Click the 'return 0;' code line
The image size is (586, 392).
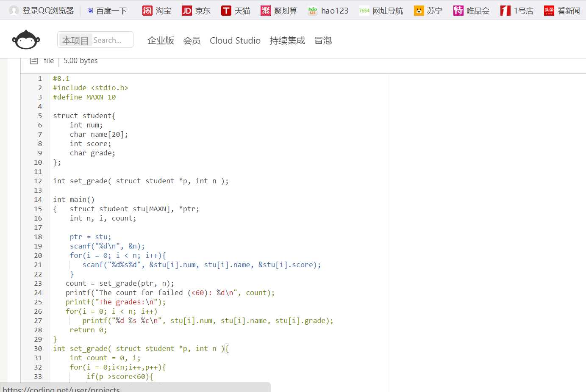(x=88, y=330)
